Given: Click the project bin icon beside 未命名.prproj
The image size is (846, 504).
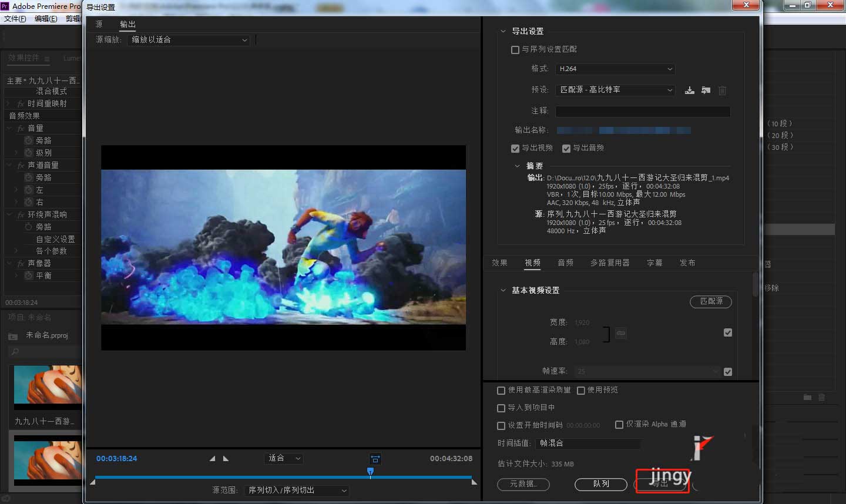Looking at the screenshot, I should (x=13, y=336).
